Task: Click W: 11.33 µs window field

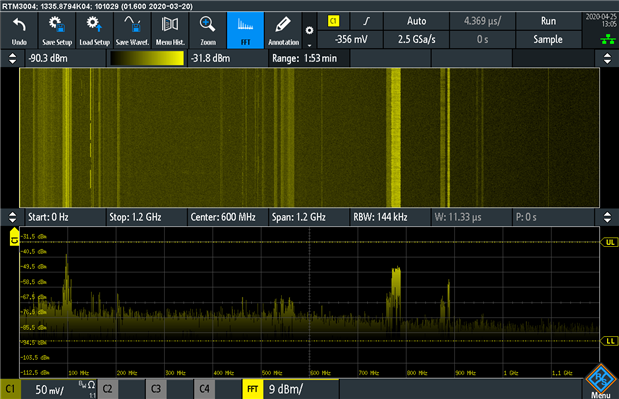Action: [472, 217]
